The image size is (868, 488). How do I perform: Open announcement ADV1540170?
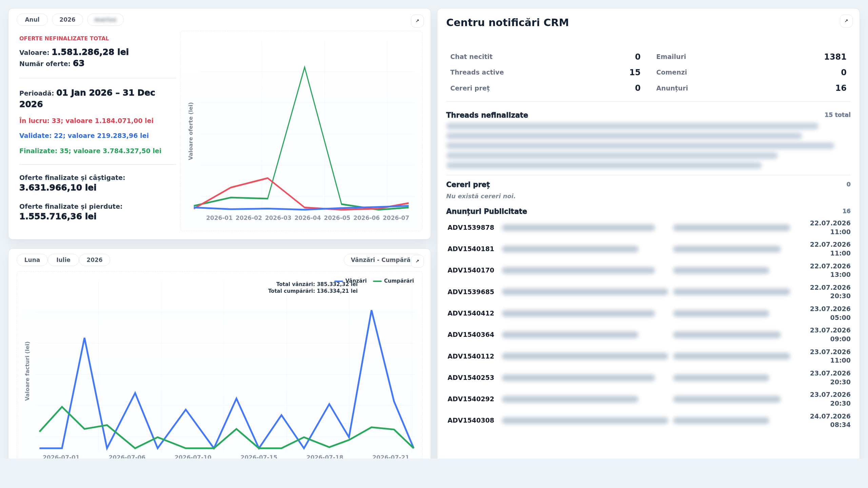pyautogui.click(x=648, y=270)
